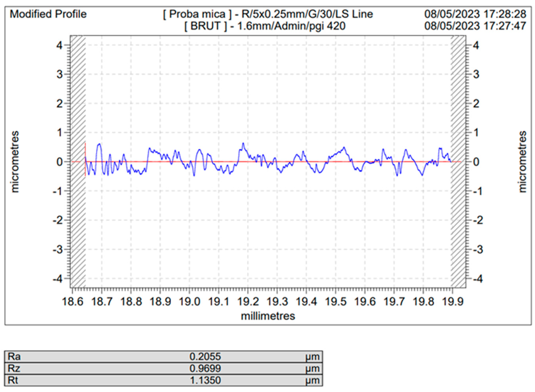Click the left y-axis tick label 1

point(59,133)
